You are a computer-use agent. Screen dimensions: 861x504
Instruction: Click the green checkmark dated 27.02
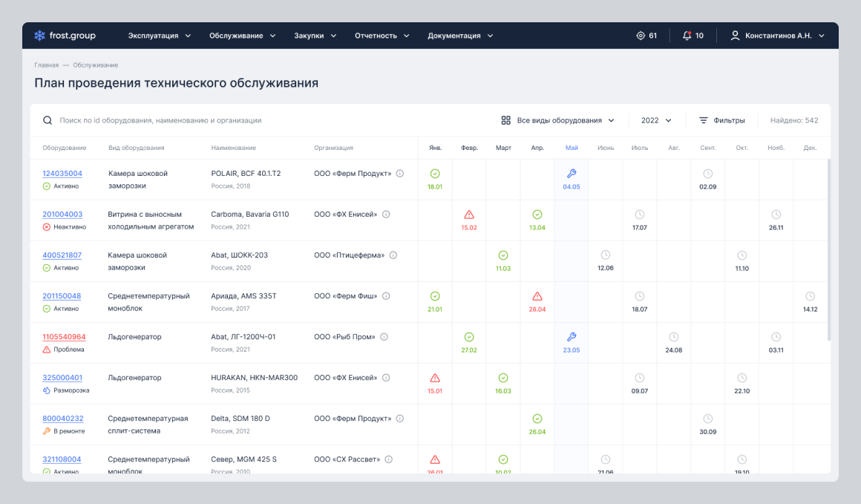469,337
